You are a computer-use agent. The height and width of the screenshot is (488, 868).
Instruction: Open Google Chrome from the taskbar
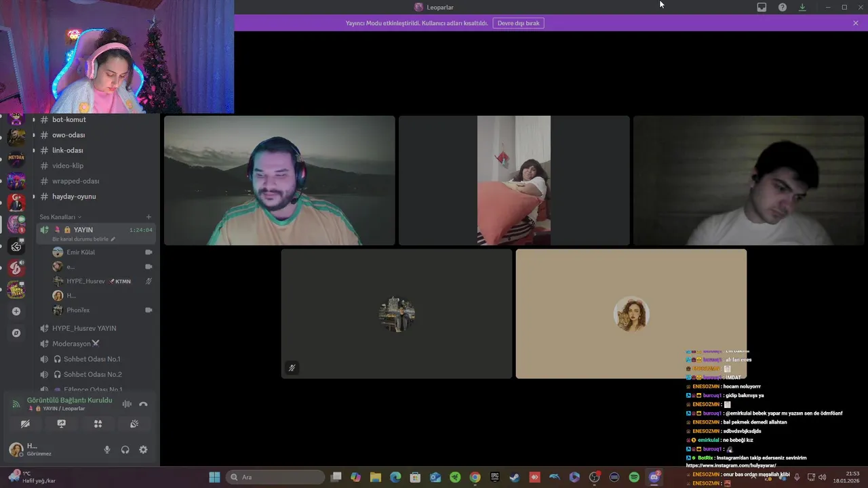point(475,477)
